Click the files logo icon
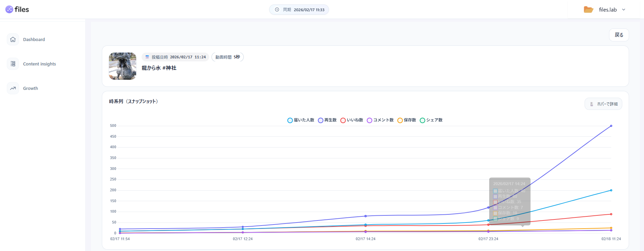The height and width of the screenshot is (251, 644). (x=9, y=9)
